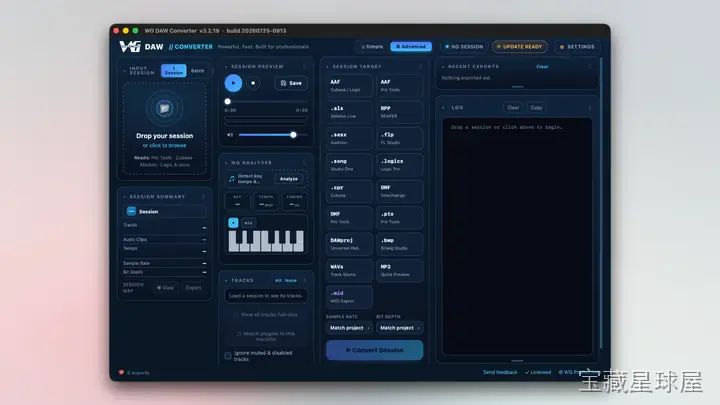The width and height of the screenshot is (720, 405).
Task: Choose .ptx Pro Tools target
Action: tap(399, 217)
